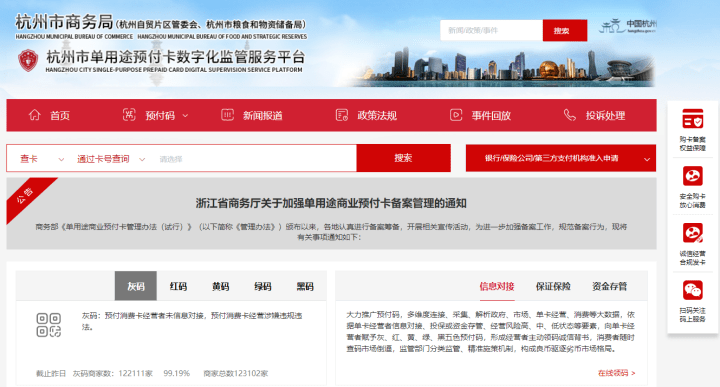
Task: Open the 新闻报道 menu item
Action: [263, 116]
